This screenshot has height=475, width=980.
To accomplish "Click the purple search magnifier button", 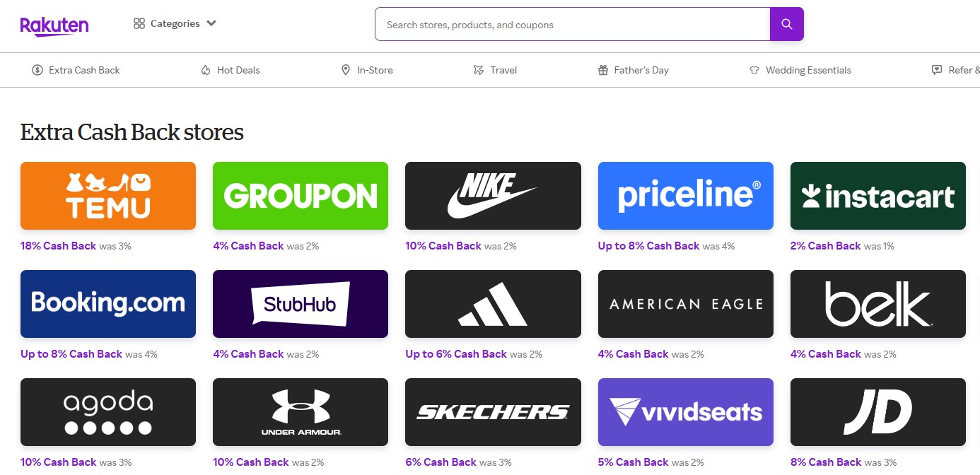I will pos(786,24).
